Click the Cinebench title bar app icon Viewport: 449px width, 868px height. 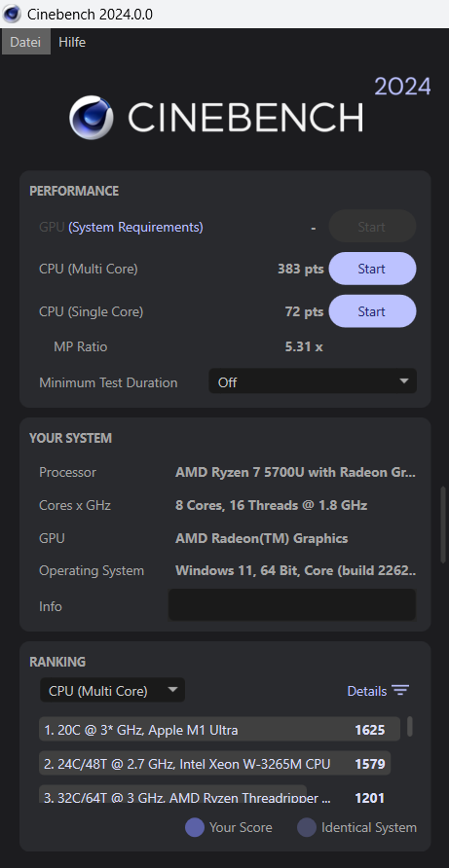pyautogui.click(x=12, y=14)
